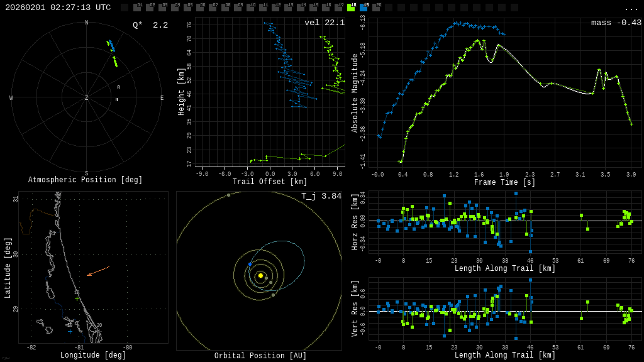Toggle station 17 indicator square
644x362 pixels.
pos(338,8)
